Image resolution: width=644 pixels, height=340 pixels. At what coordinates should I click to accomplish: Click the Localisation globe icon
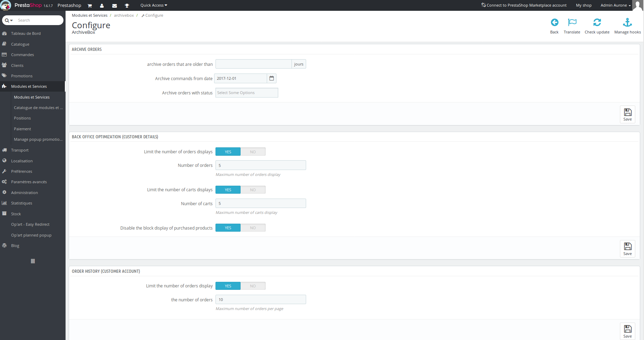(5, 161)
